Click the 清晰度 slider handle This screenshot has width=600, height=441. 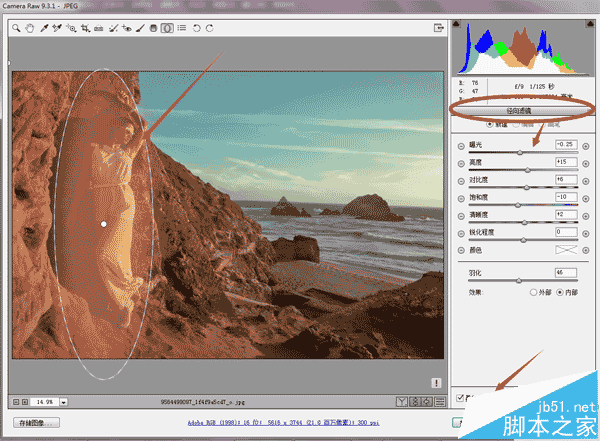(525, 222)
